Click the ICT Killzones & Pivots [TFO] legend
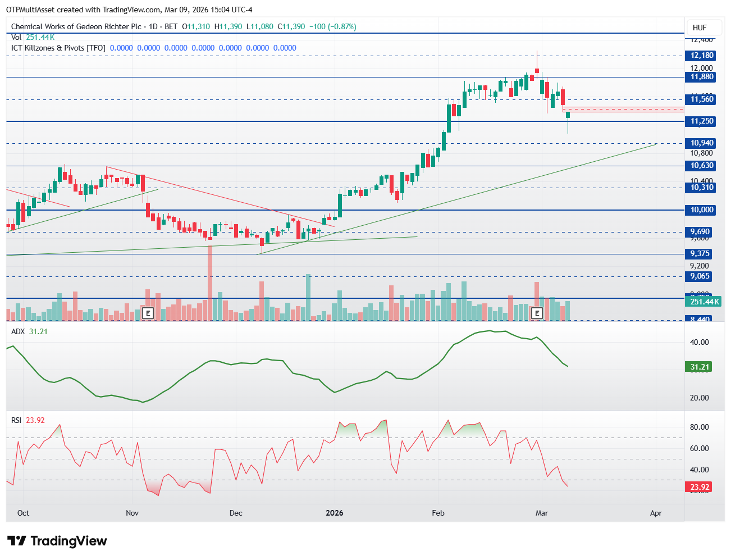This screenshot has width=731, height=560. (x=58, y=48)
